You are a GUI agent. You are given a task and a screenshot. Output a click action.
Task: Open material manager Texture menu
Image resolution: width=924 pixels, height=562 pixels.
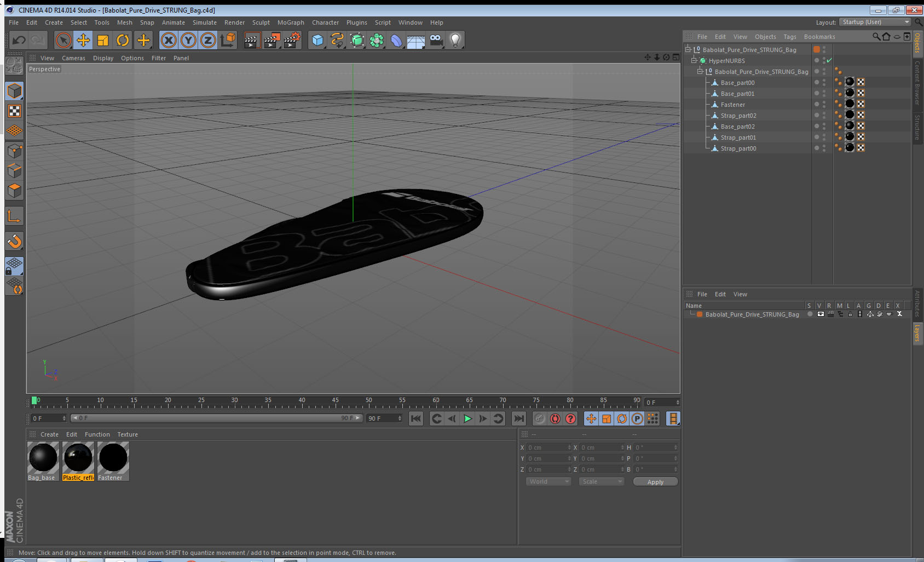pos(128,434)
